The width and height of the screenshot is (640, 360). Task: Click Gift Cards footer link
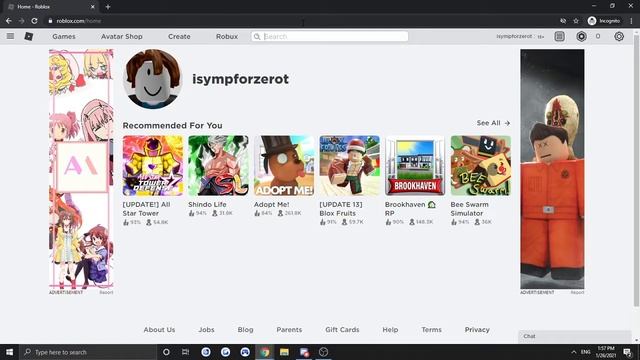(x=342, y=329)
